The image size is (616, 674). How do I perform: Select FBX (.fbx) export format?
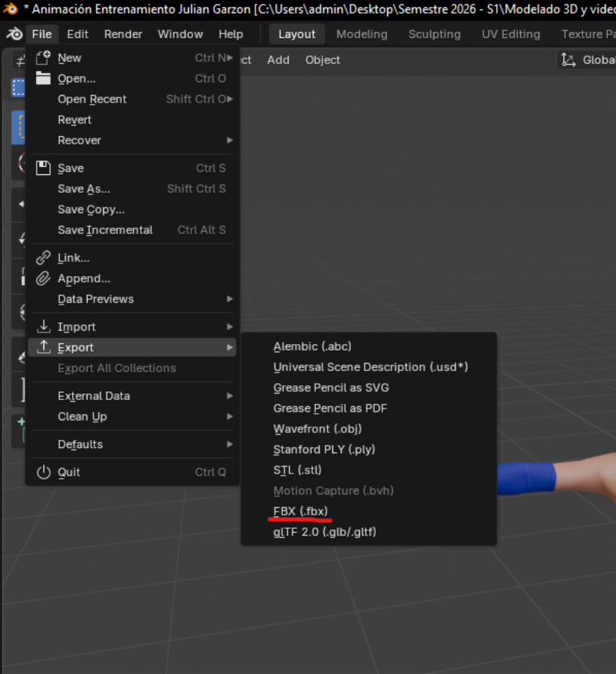coord(298,511)
